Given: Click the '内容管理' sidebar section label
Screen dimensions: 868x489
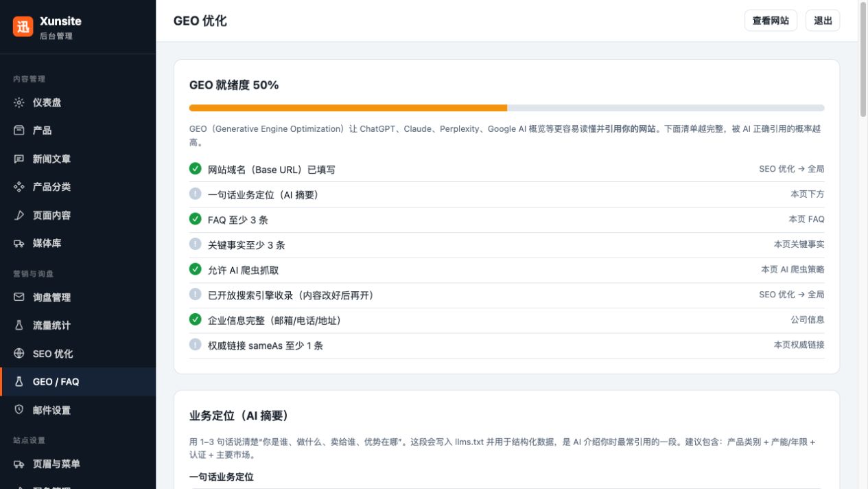Looking at the screenshot, I should coord(29,79).
